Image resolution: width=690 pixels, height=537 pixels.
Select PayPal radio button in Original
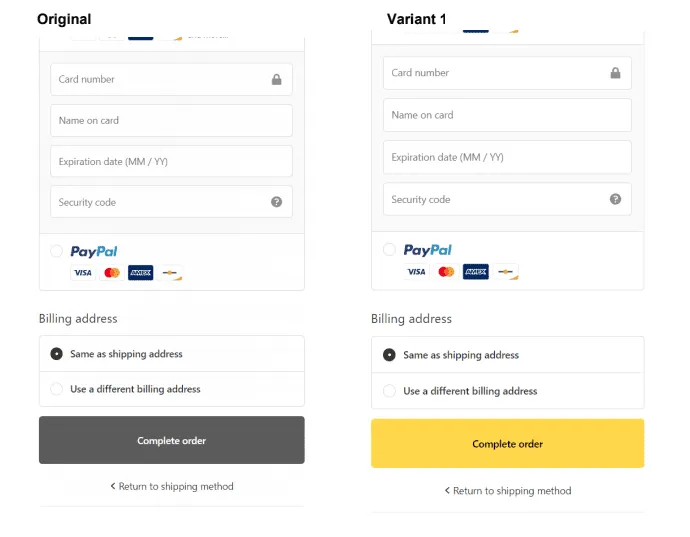pos(56,252)
